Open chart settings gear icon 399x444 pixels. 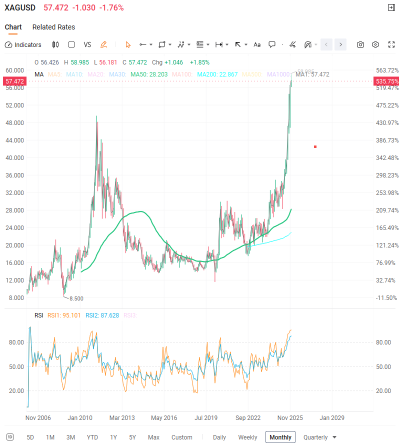pyautogui.click(x=376, y=45)
